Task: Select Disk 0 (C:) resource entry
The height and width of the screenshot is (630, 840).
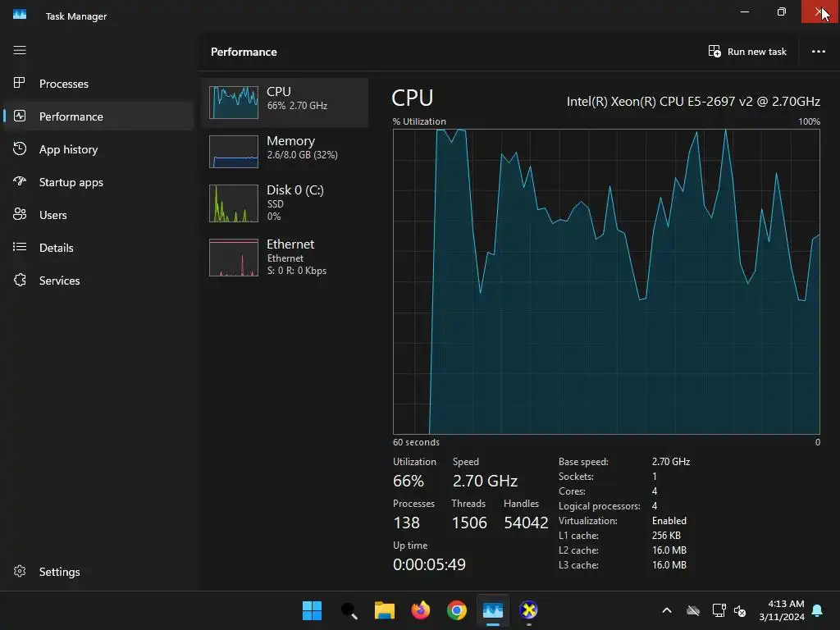Action: tap(285, 203)
